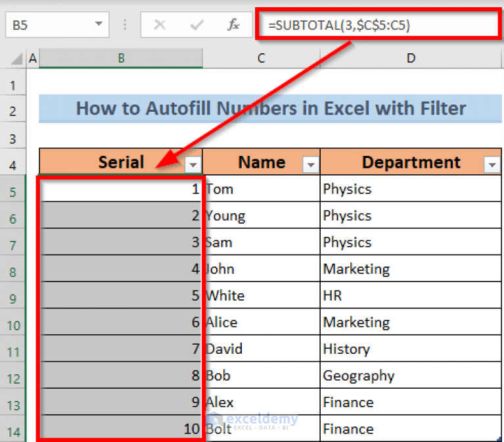The height and width of the screenshot is (442, 504).
Task: Click the Select All corner triangle
Action: (x=16, y=59)
